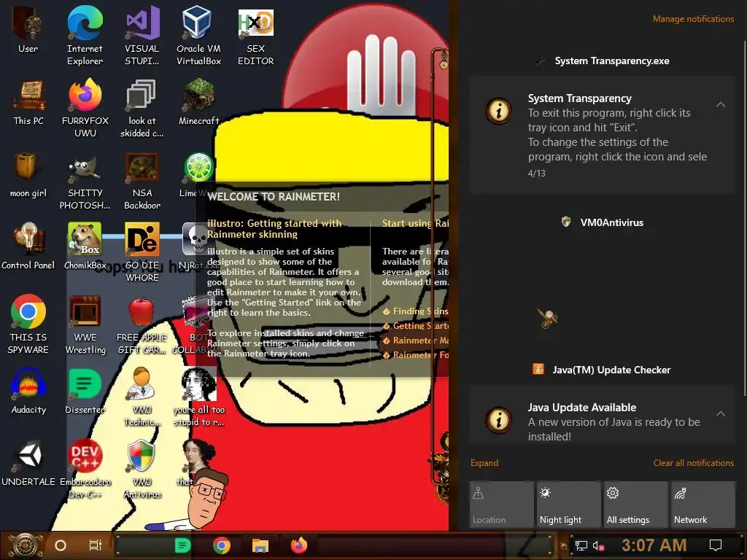Open the All settings quick action
Image resolution: width=747 pixels, height=560 pixels.
(x=636, y=505)
